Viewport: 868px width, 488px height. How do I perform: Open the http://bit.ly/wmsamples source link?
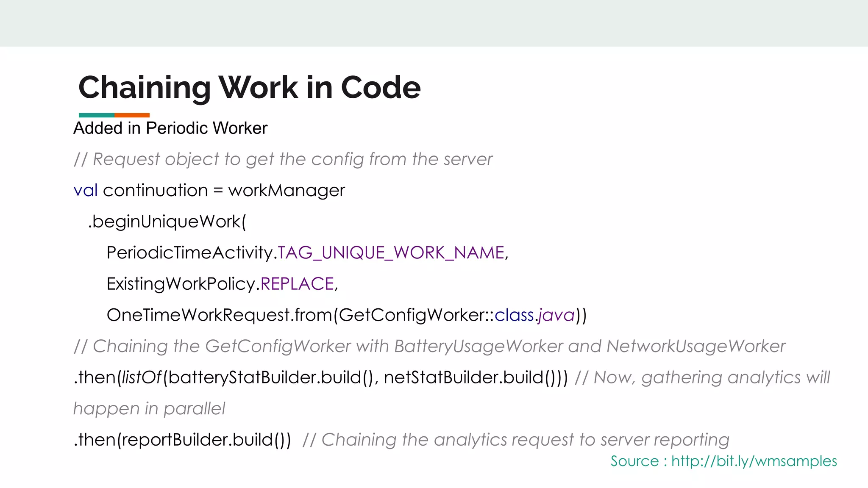[x=754, y=461]
